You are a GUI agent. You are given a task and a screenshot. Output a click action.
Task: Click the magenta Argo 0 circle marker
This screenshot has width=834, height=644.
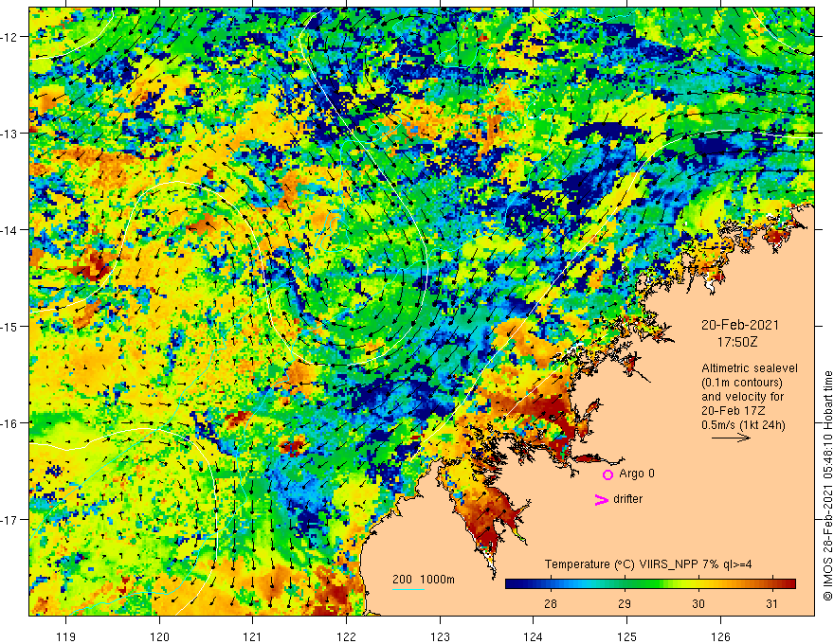(607, 474)
